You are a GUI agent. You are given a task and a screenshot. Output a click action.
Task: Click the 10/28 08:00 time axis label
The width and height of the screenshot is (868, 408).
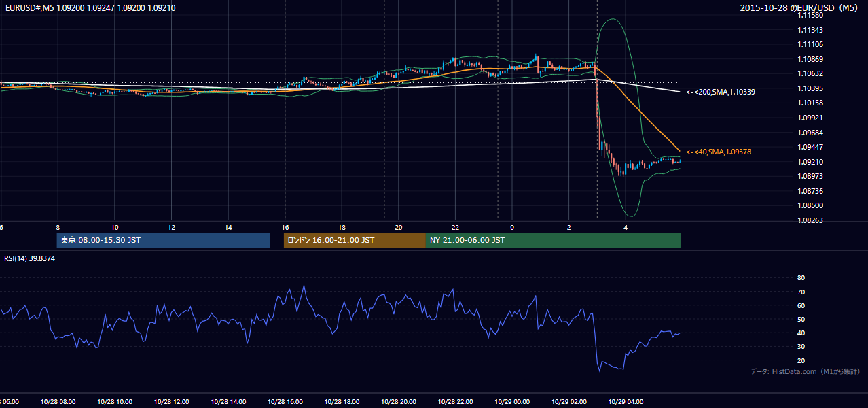point(58,402)
